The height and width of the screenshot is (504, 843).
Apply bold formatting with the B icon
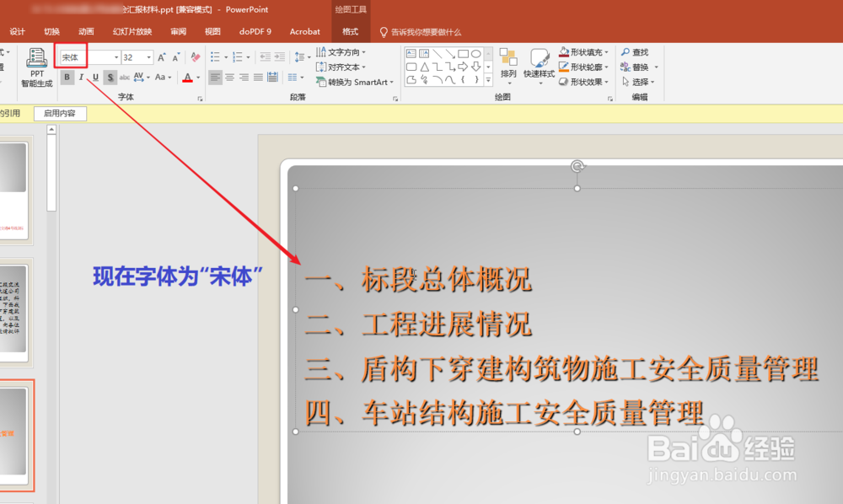[67, 77]
